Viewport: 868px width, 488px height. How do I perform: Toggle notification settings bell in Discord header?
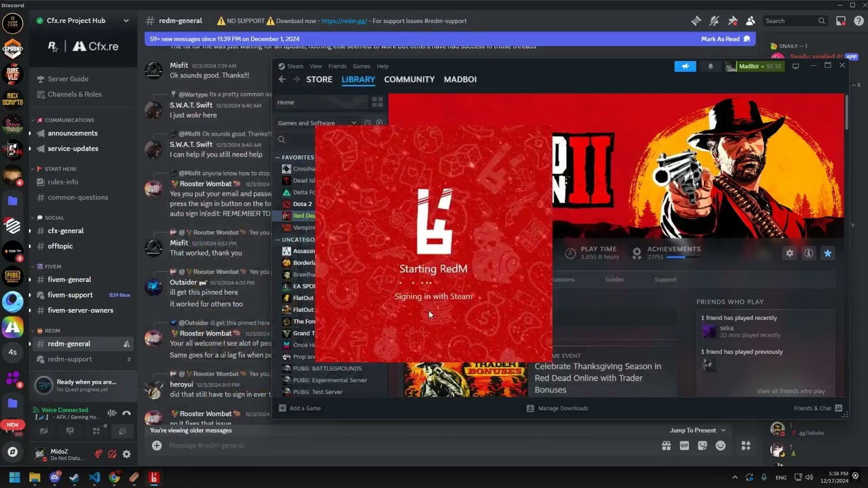(714, 21)
